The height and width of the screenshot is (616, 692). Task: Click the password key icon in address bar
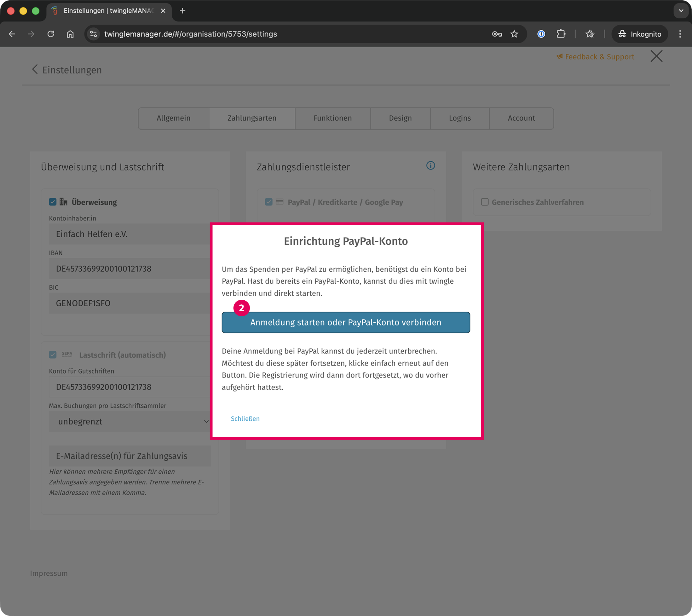(496, 34)
